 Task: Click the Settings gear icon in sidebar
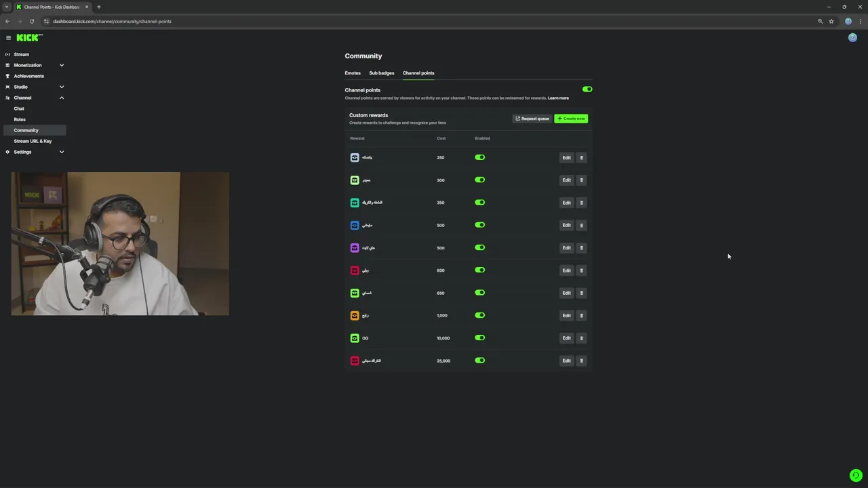click(7, 152)
